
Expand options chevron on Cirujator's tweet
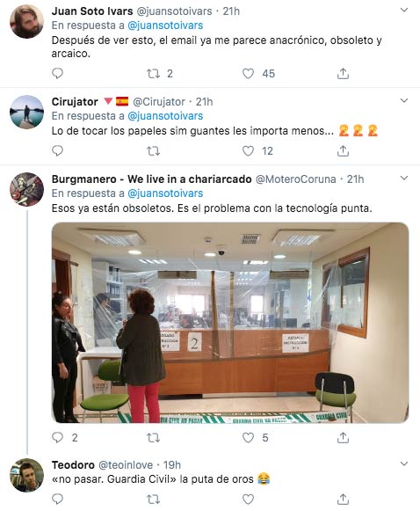point(404,100)
